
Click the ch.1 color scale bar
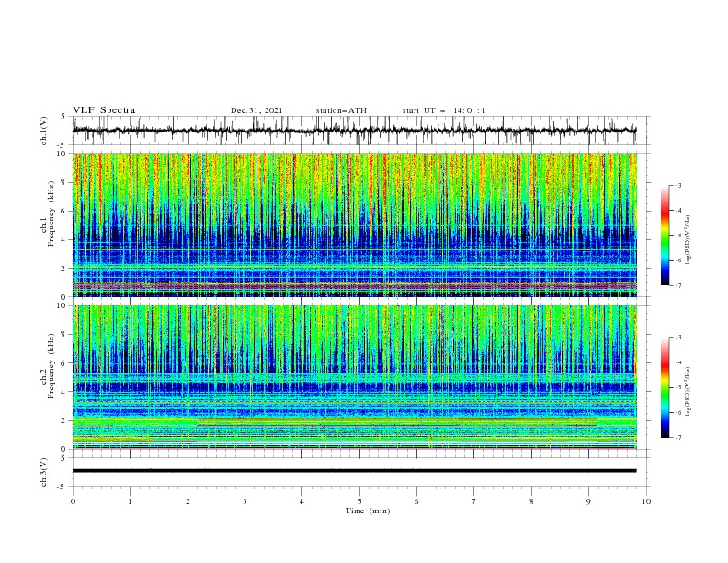pyautogui.click(x=665, y=236)
